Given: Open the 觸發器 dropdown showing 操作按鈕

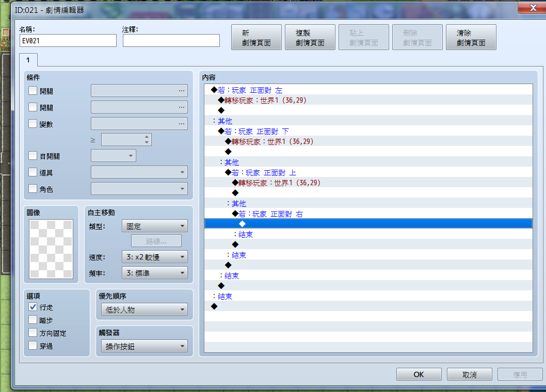Looking at the screenshot, I should 144,346.
